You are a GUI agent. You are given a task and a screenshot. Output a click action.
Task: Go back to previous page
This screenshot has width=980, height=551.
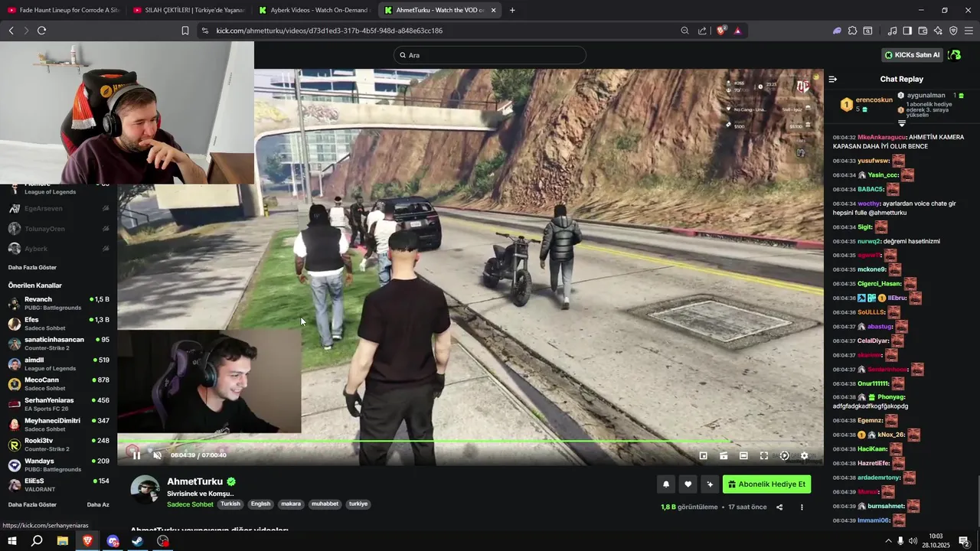(11, 31)
